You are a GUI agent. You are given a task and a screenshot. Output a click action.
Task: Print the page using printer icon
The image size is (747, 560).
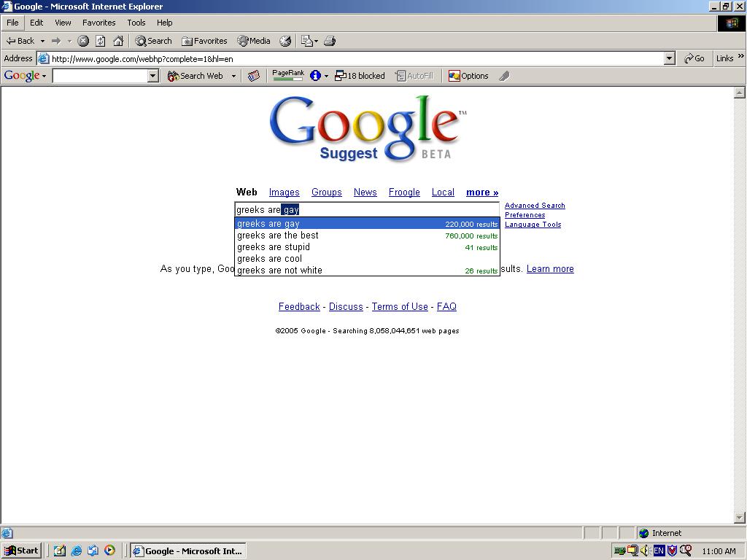pos(330,41)
